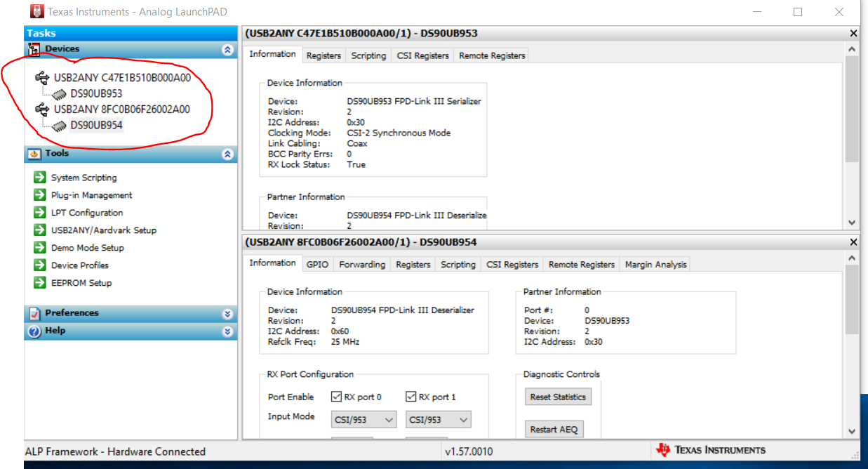Open Margin Analysis tab
Image resolution: width=868 pixels, height=469 pixels.
655,265
